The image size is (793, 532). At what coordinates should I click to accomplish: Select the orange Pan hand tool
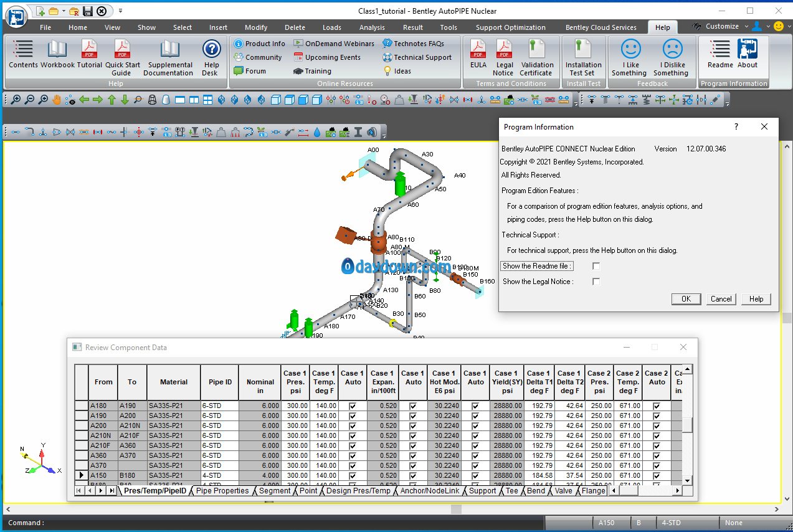point(57,99)
